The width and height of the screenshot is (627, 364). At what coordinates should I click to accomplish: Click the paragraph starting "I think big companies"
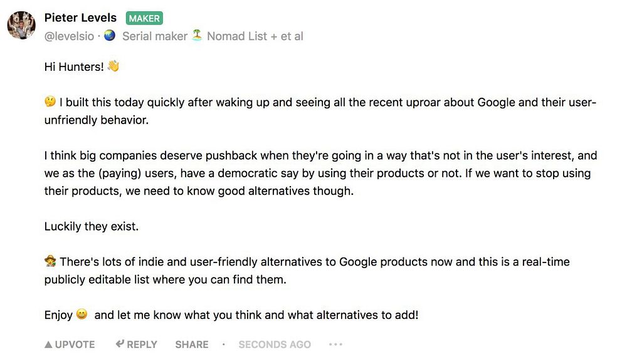[320, 173]
